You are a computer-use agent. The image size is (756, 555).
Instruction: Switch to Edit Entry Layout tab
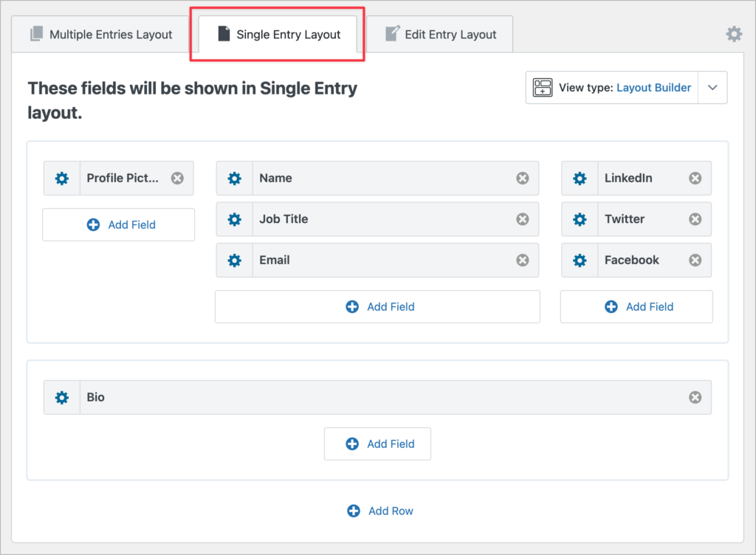[x=440, y=35]
